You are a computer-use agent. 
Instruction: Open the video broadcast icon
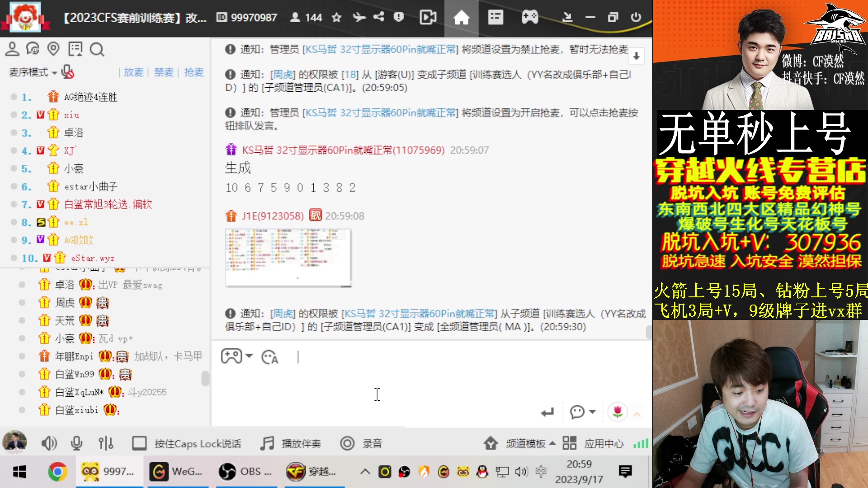[x=428, y=18]
